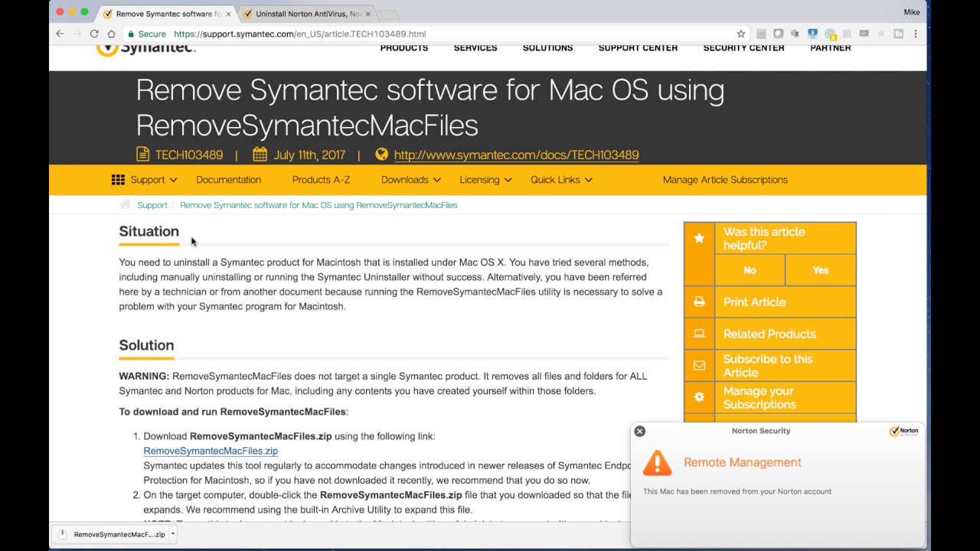Viewport: 980px width, 551px height.
Task: Close the 'Uninstall Norton AntiVirus' tab
Action: click(x=367, y=14)
